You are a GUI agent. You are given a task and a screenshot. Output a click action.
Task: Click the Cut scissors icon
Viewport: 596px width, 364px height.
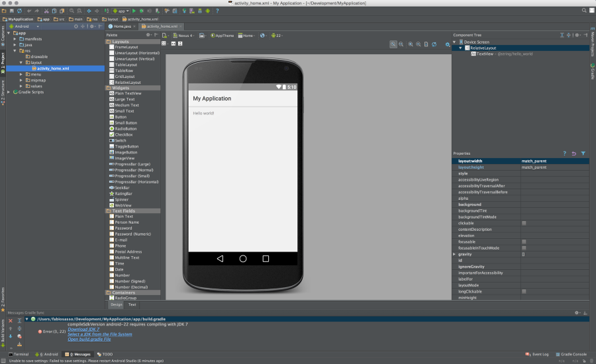[46, 11]
